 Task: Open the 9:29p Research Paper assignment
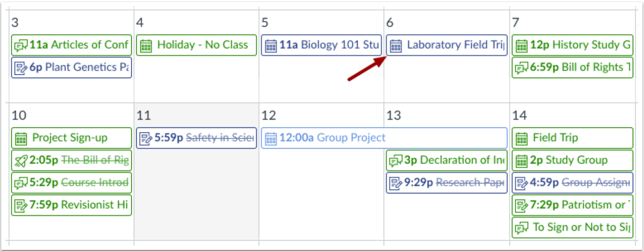pos(446,183)
